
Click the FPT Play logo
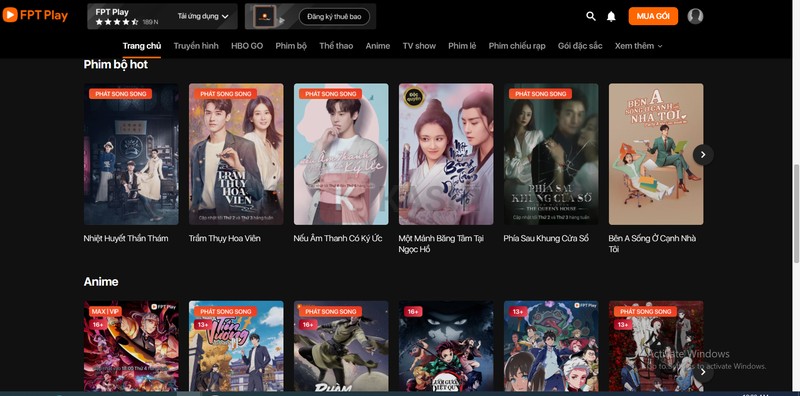(x=35, y=15)
